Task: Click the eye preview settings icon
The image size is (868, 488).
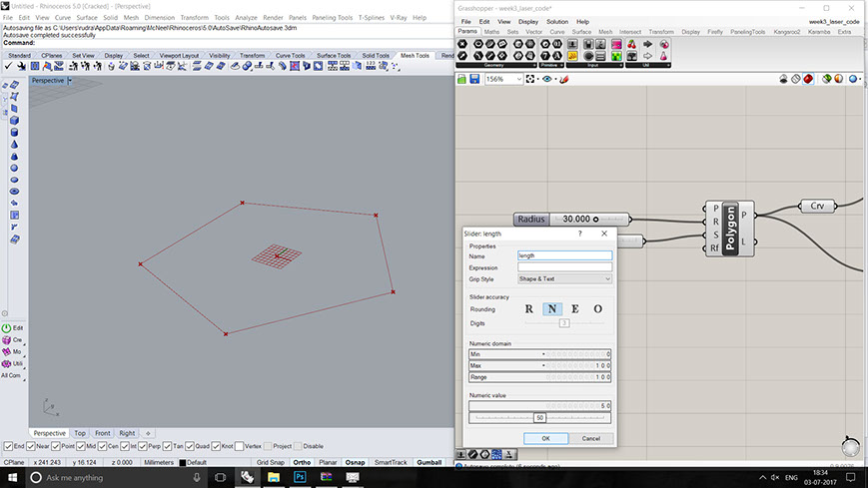Action: pyautogui.click(x=547, y=79)
